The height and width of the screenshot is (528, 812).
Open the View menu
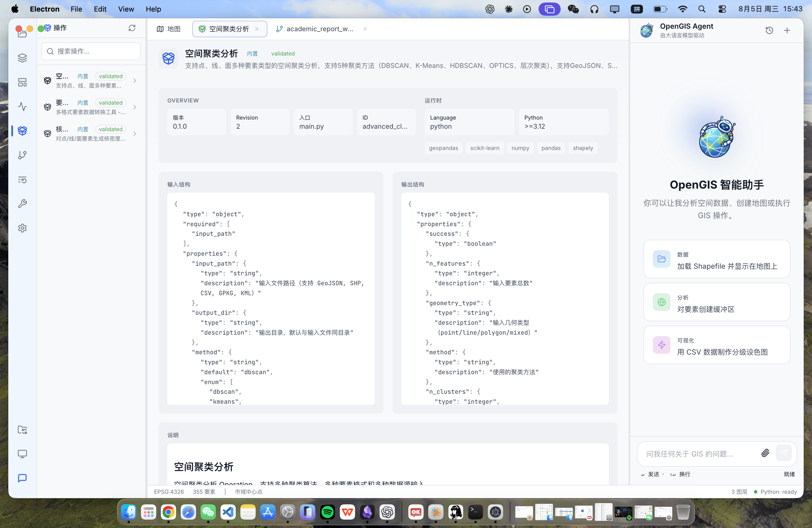pyautogui.click(x=126, y=9)
